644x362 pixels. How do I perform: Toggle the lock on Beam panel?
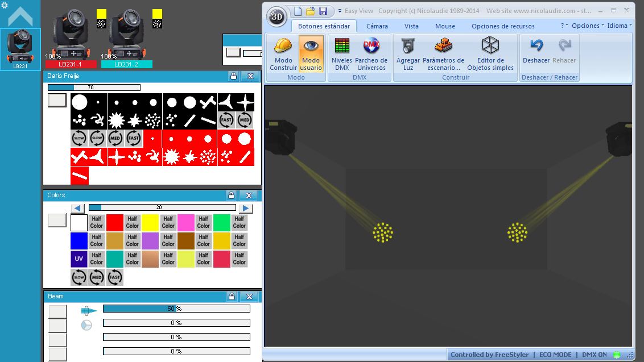pyautogui.click(x=232, y=296)
